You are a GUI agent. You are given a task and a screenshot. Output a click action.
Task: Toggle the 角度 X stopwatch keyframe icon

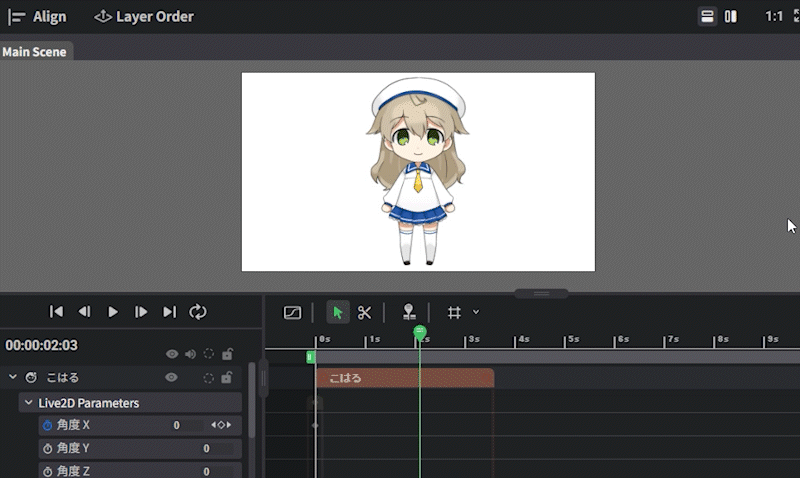point(47,425)
